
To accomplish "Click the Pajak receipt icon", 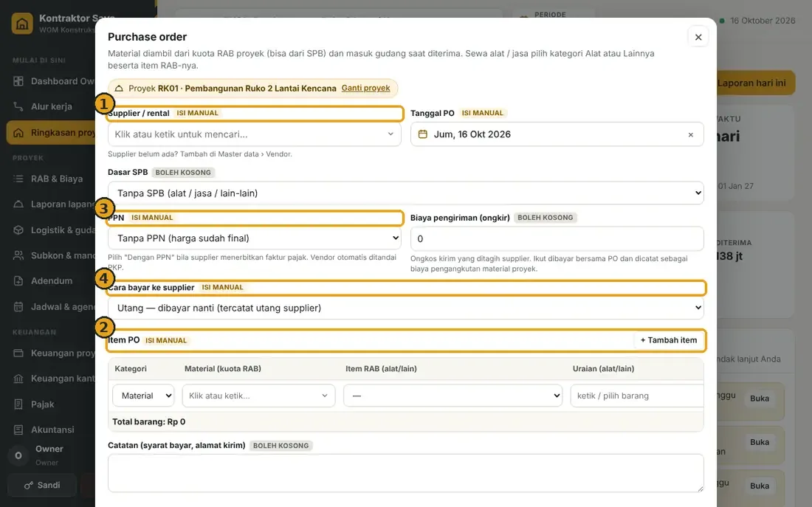I will pyautogui.click(x=18, y=404).
